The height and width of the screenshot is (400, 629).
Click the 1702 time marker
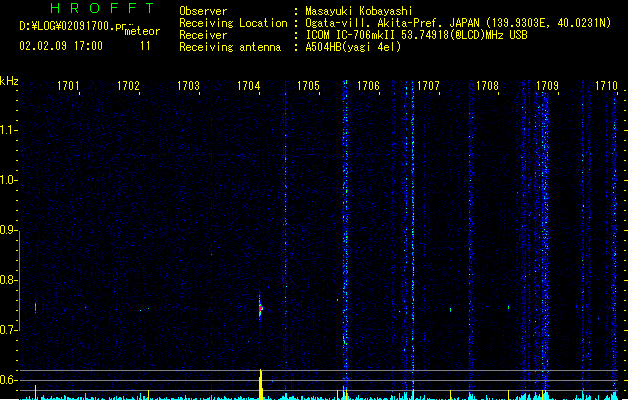[128, 86]
